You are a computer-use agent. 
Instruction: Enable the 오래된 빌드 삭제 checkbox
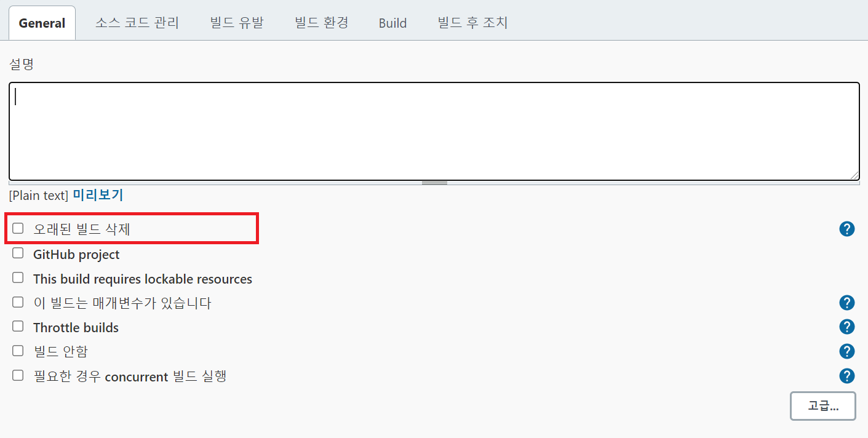[x=17, y=228]
